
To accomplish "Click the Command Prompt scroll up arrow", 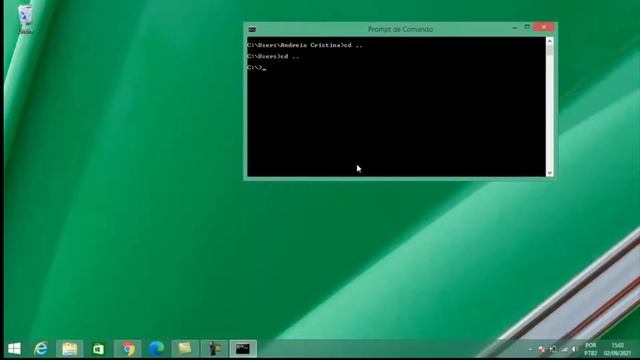I will (550, 41).
